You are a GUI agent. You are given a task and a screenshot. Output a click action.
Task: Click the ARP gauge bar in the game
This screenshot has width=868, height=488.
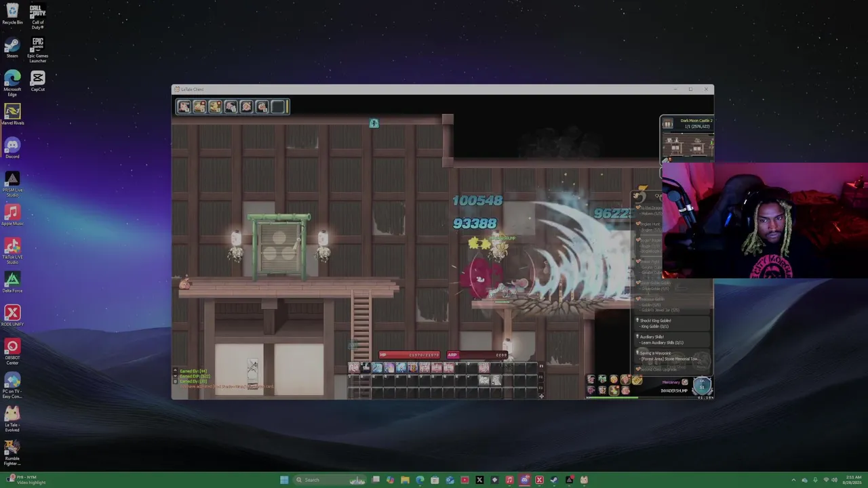[477, 354]
